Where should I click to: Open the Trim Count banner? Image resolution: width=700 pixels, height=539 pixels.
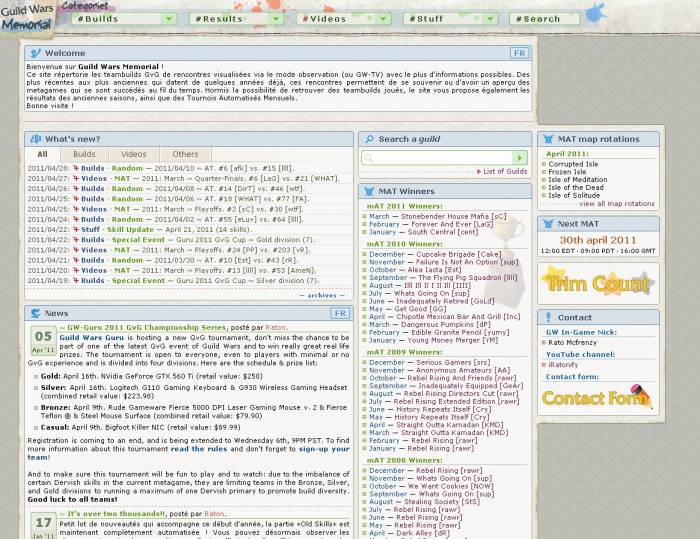pyautogui.click(x=598, y=283)
